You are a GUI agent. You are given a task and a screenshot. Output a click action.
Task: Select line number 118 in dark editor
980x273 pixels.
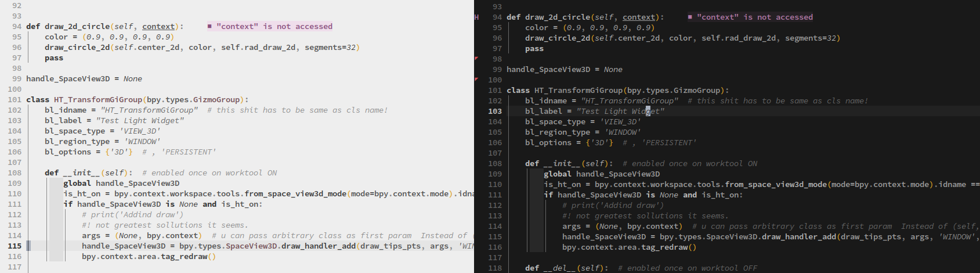pyautogui.click(x=495, y=268)
